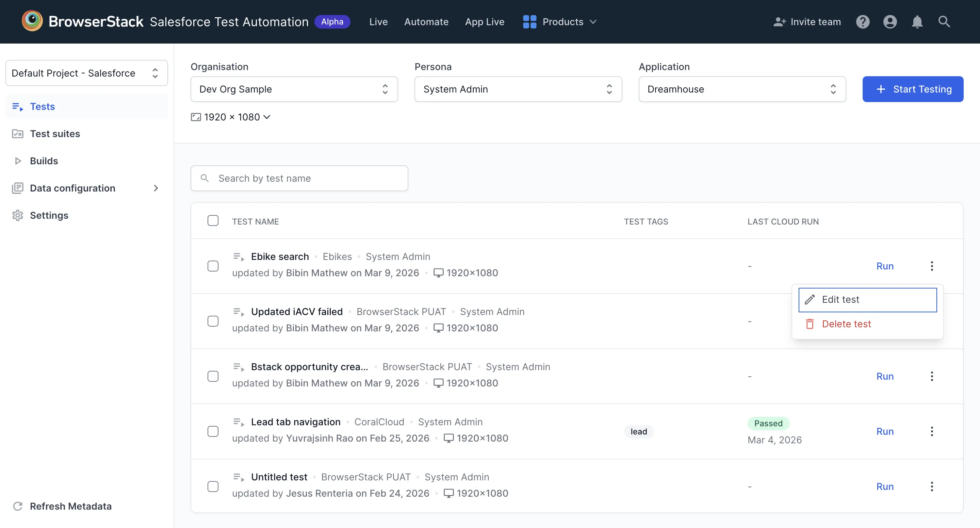The height and width of the screenshot is (528, 980).
Task: Click the TEST NAME column header
Action: click(x=255, y=221)
